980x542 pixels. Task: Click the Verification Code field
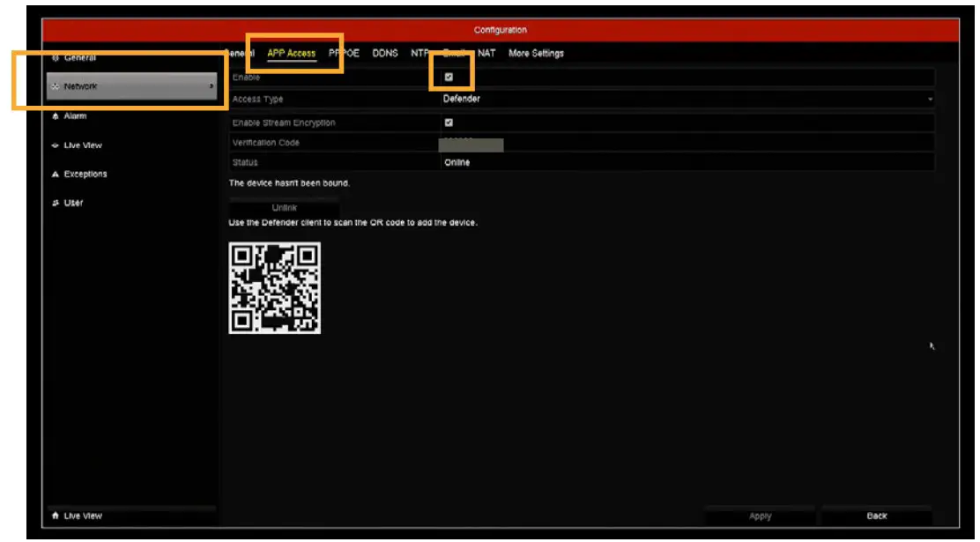click(687, 143)
